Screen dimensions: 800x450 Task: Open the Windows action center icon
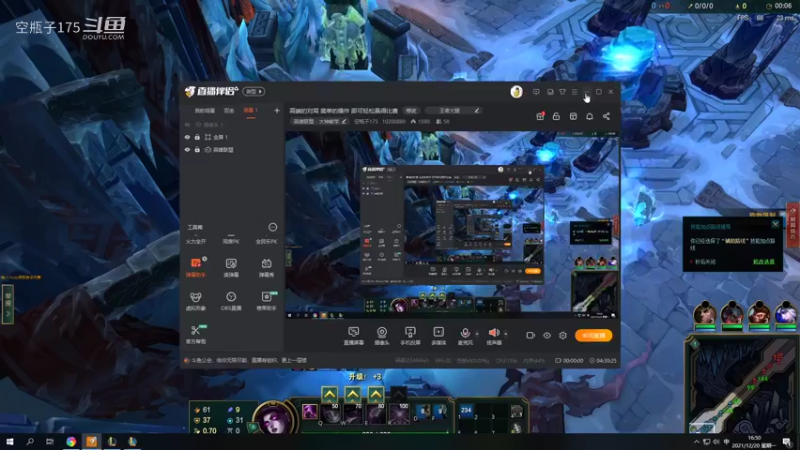787,442
